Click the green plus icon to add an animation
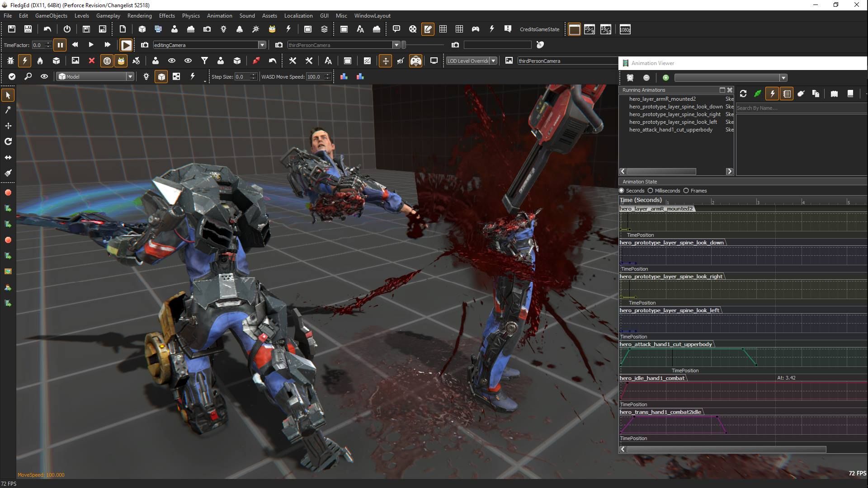 pos(666,77)
